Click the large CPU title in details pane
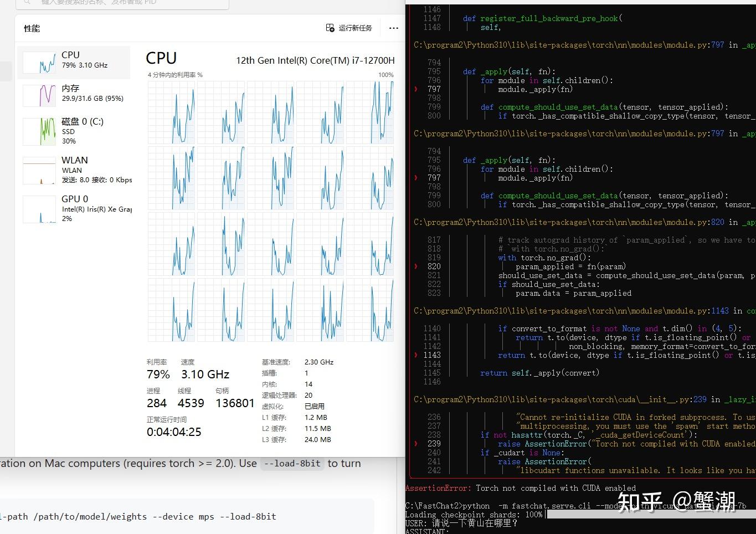This screenshot has width=756, height=534. [161, 58]
